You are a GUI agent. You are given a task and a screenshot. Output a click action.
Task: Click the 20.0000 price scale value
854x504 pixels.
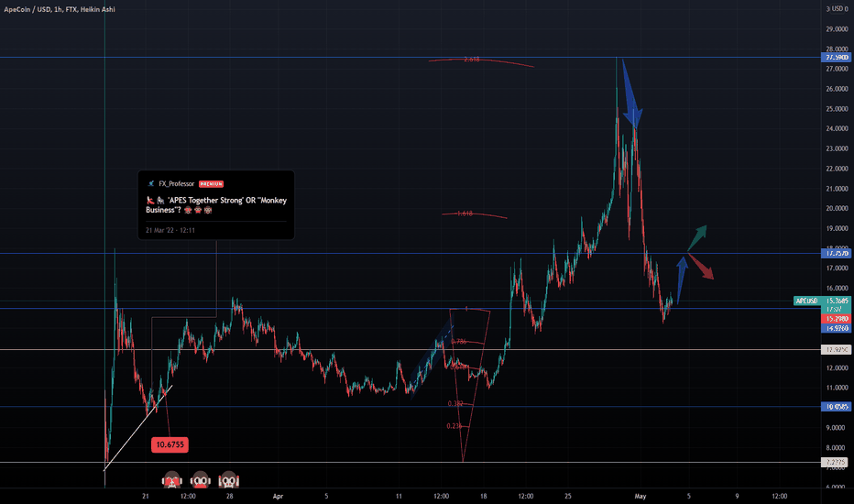(838, 208)
